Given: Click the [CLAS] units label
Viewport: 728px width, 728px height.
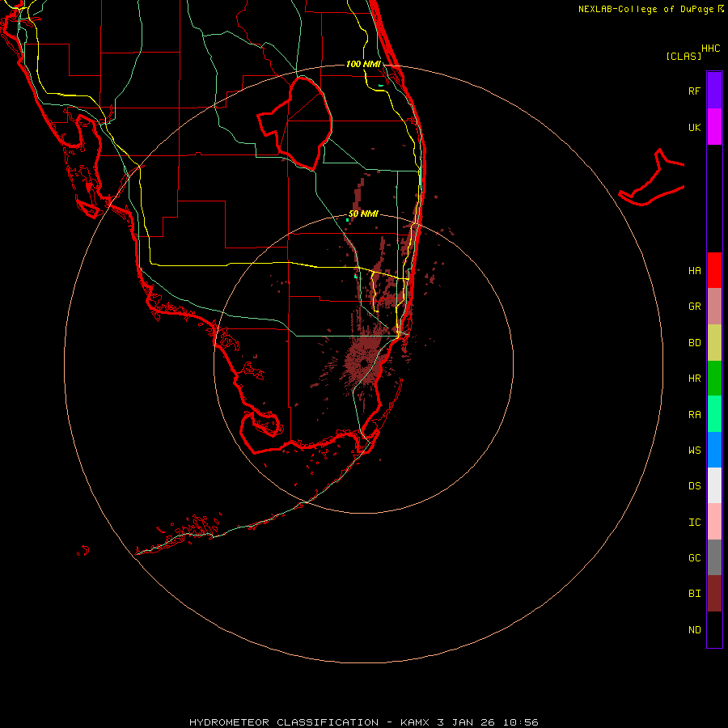Looking at the screenshot, I should 684,56.
